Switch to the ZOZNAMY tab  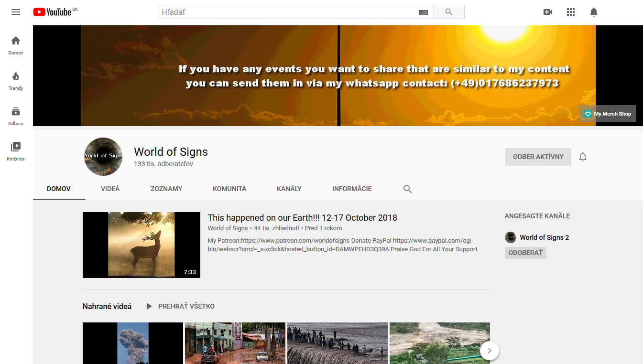(x=166, y=189)
